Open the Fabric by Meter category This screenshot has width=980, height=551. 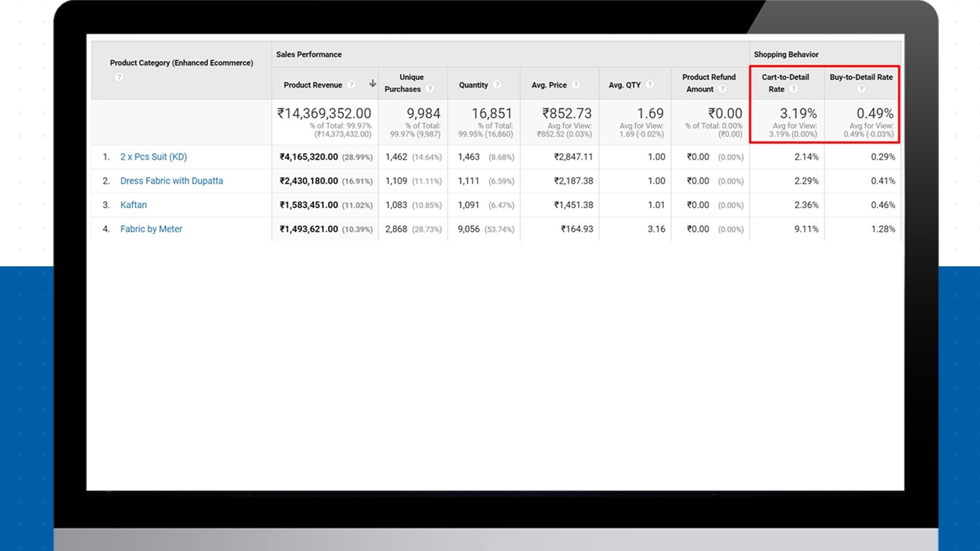click(x=151, y=229)
